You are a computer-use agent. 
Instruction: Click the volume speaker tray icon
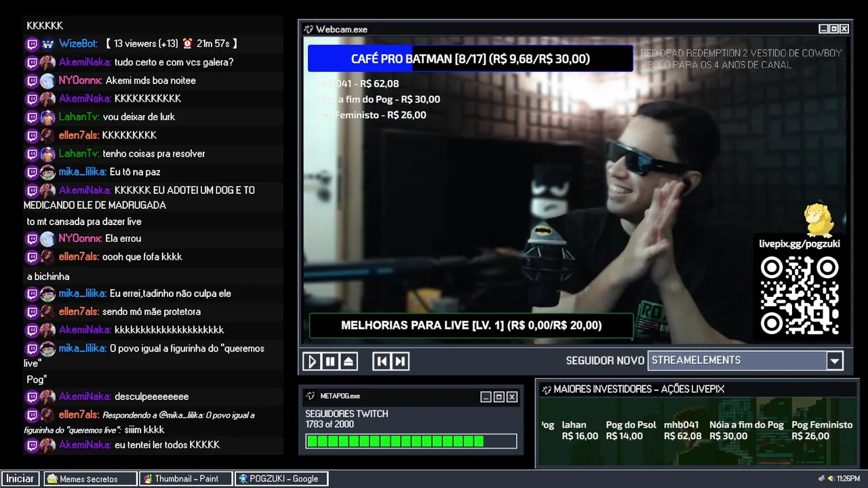pyautogui.click(x=831, y=479)
